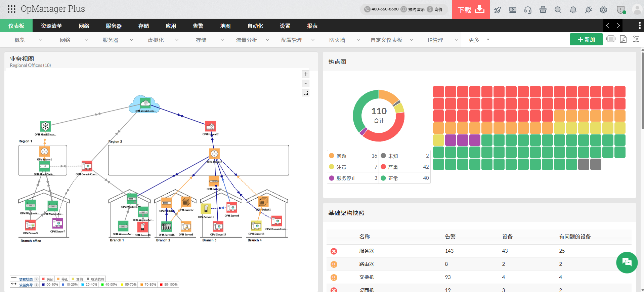The image size is (644, 292).
Task: Go to previous menu with left arrow
Action: 608,26
